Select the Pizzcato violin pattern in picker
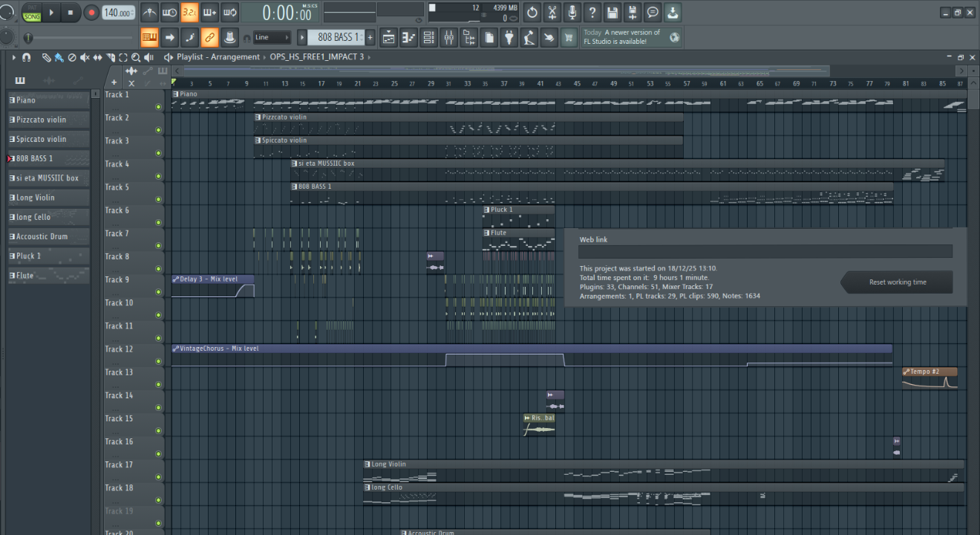Screen dimensions: 980x535 point(48,120)
